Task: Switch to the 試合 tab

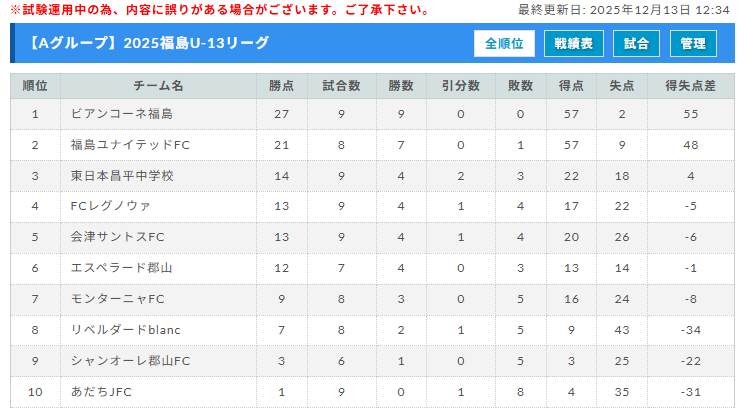Action: pyautogui.click(x=636, y=44)
